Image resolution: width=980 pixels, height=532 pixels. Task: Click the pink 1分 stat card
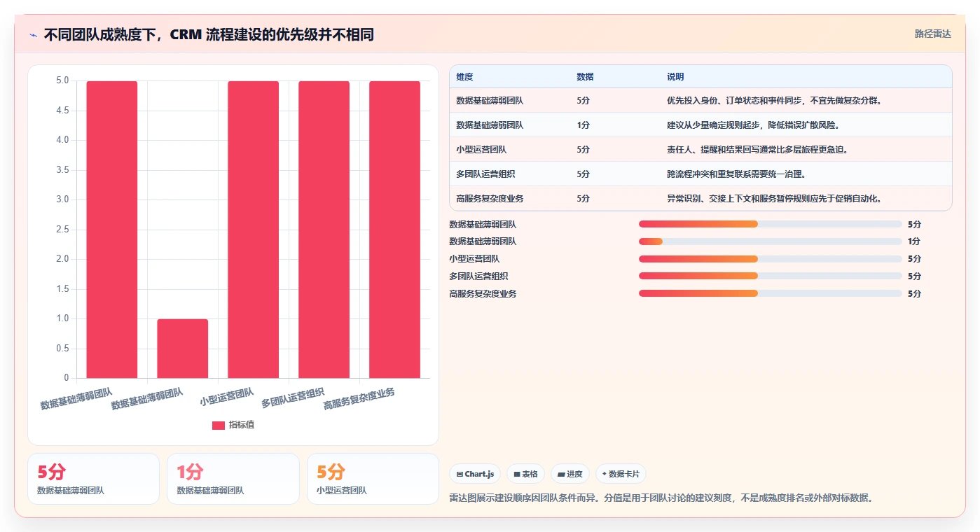point(233,479)
